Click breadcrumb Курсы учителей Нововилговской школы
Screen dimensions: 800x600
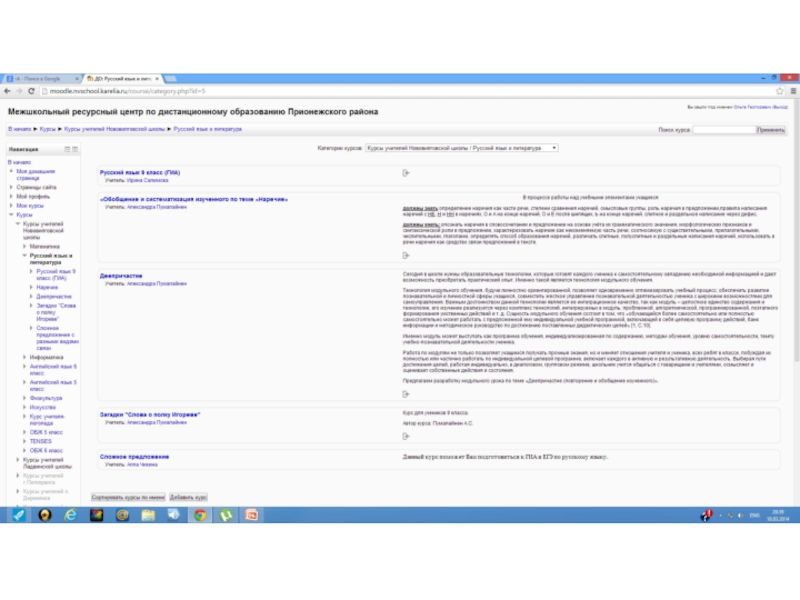click(x=114, y=129)
